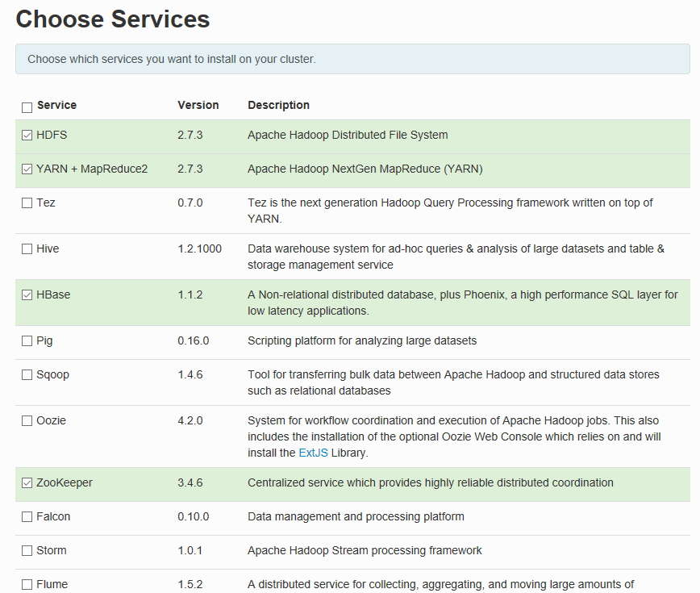Viewport: 700px width, 593px height.
Task: Click the Description column header
Action: [278, 105]
